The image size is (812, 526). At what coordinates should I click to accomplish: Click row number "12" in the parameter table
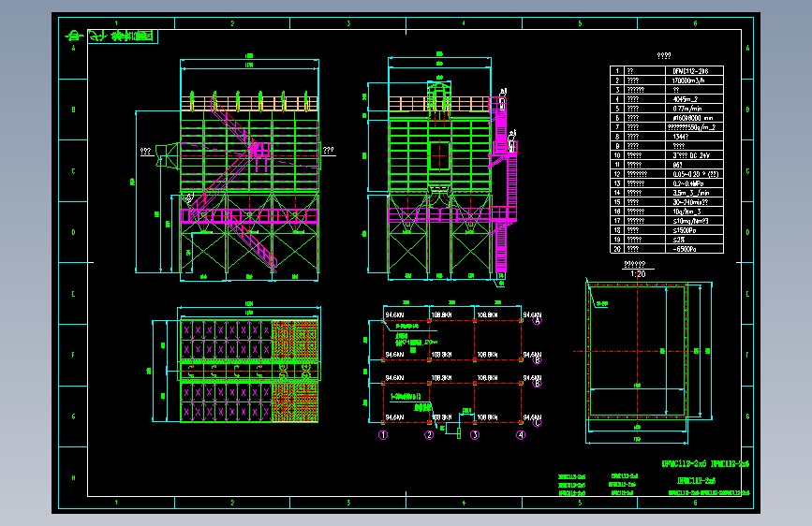pyautogui.click(x=617, y=174)
